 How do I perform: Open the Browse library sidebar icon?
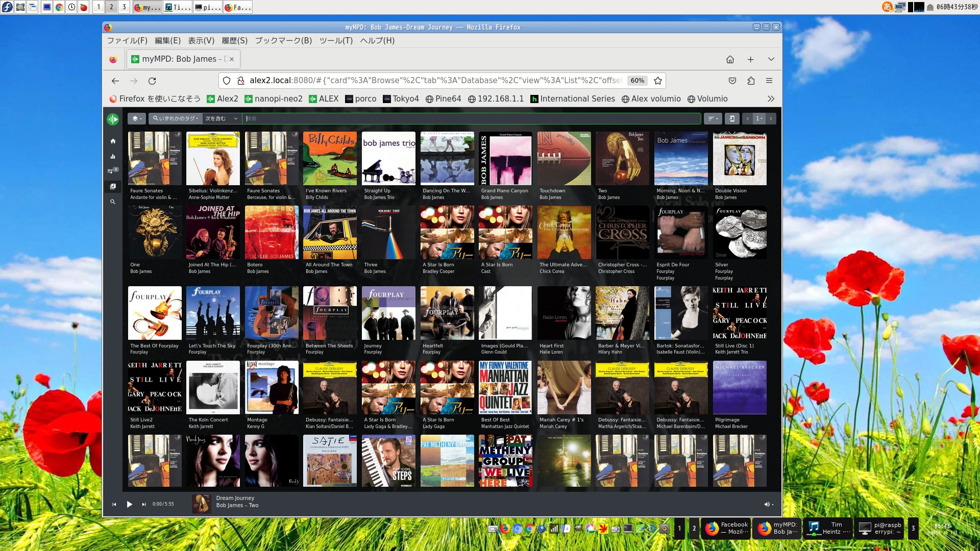tap(113, 187)
